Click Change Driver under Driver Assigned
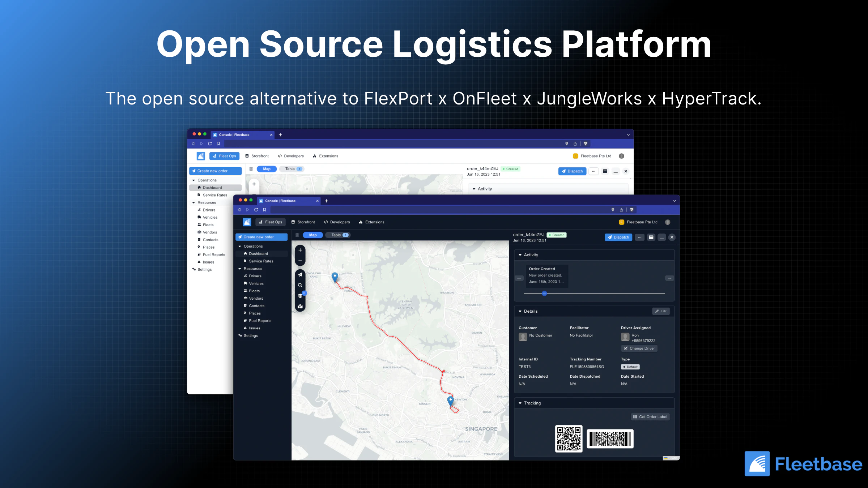Screen dimensions: 868x488 click(x=639, y=348)
